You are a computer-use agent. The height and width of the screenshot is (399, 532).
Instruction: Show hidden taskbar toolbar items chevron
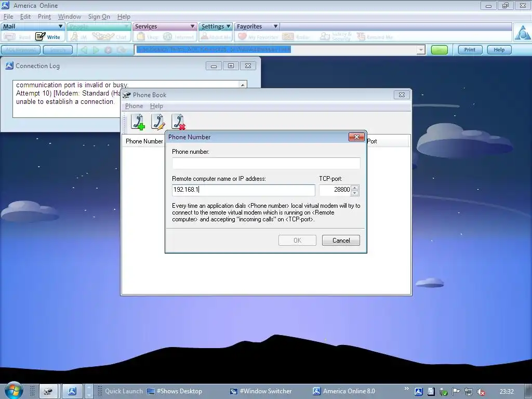click(x=406, y=389)
